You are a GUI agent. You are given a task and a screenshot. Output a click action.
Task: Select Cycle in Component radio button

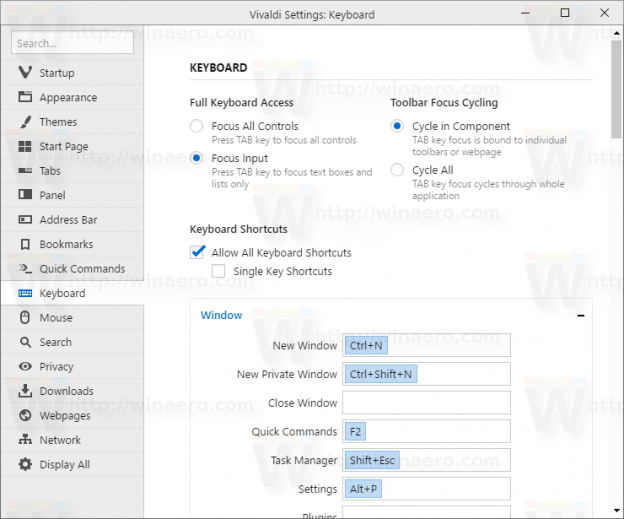tap(397, 126)
